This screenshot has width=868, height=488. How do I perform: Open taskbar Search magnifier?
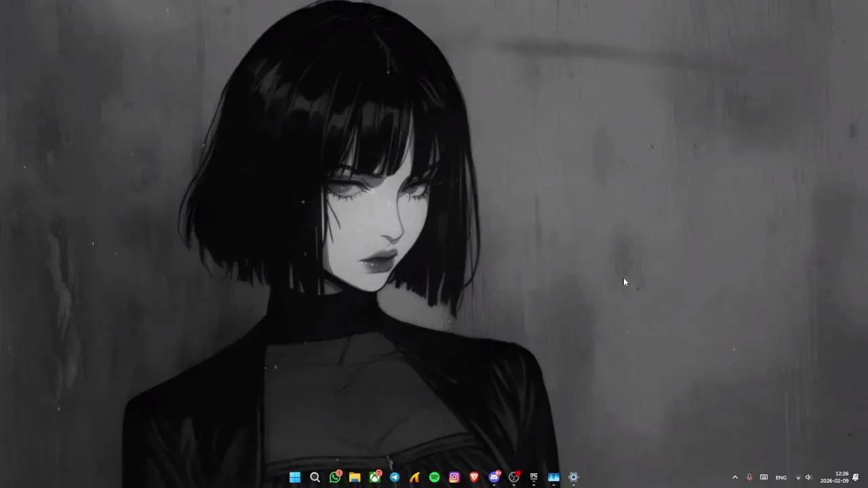pyautogui.click(x=315, y=477)
